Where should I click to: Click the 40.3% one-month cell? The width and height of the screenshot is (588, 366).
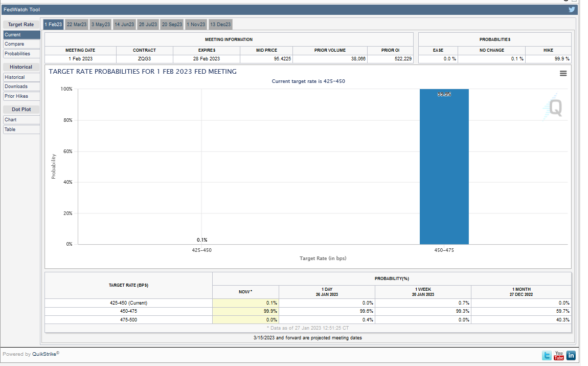click(x=521, y=320)
